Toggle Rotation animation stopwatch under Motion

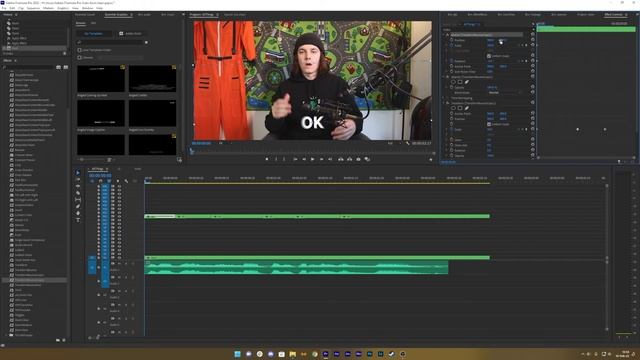coord(451,61)
